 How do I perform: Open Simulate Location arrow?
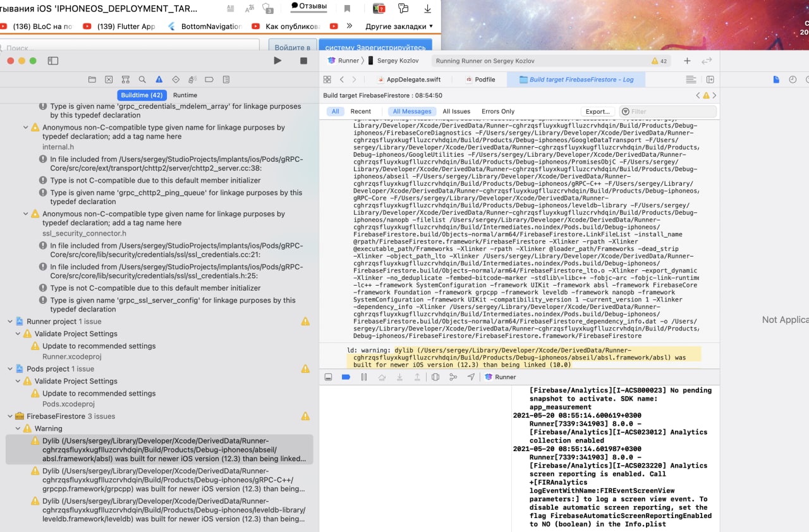pos(471,377)
